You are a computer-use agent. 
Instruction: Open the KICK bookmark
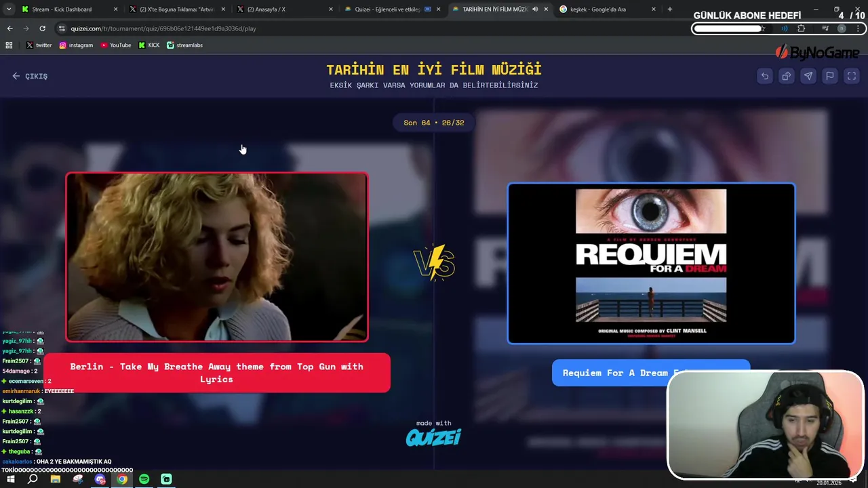[x=149, y=45]
